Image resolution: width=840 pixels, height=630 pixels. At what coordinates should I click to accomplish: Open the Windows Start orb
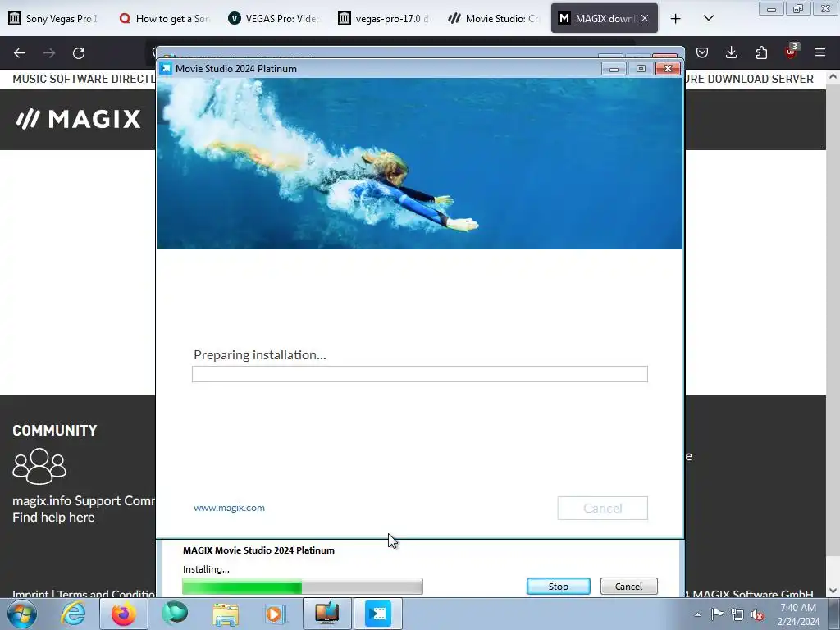pyautogui.click(x=22, y=614)
